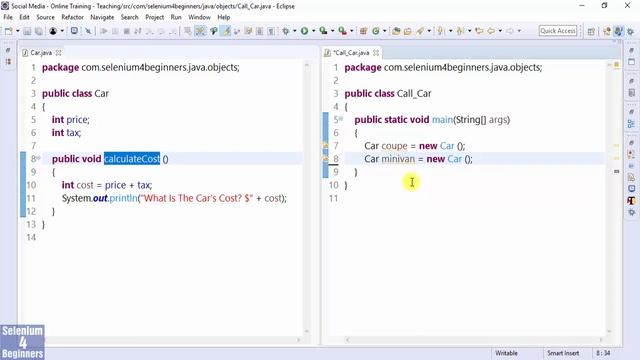Click the Open Type icon
This screenshot has width=640, height=360.
tap(396, 31)
